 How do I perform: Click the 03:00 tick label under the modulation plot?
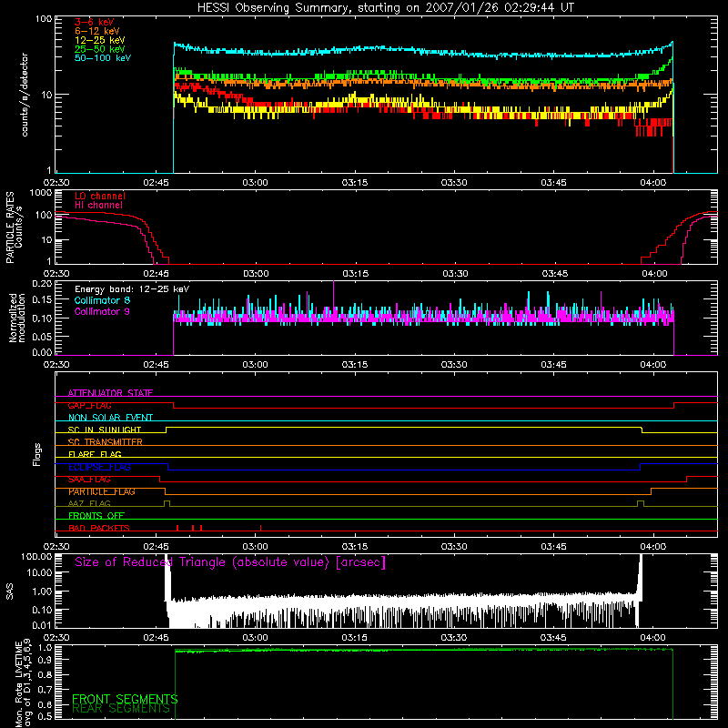pos(255,365)
